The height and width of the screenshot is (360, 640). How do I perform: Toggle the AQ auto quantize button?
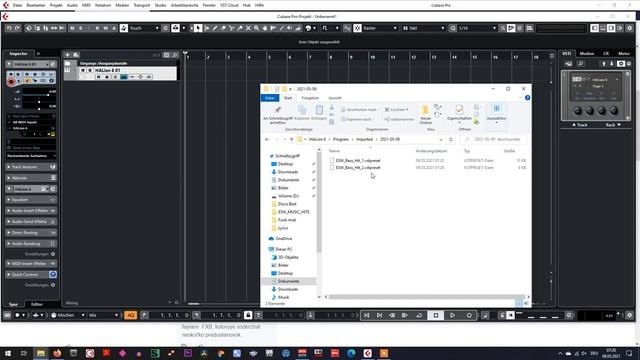click(131, 315)
